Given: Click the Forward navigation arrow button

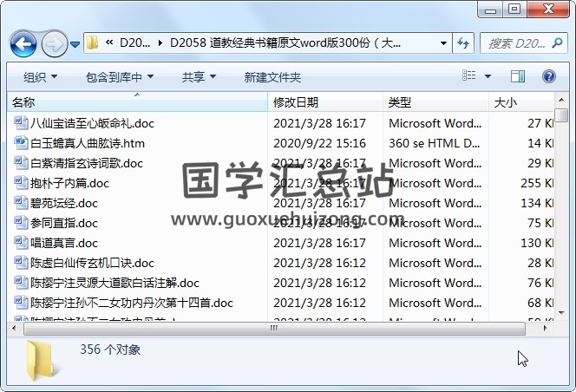Looking at the screenshot, I should pyautogui.click(x=53, y=43).
